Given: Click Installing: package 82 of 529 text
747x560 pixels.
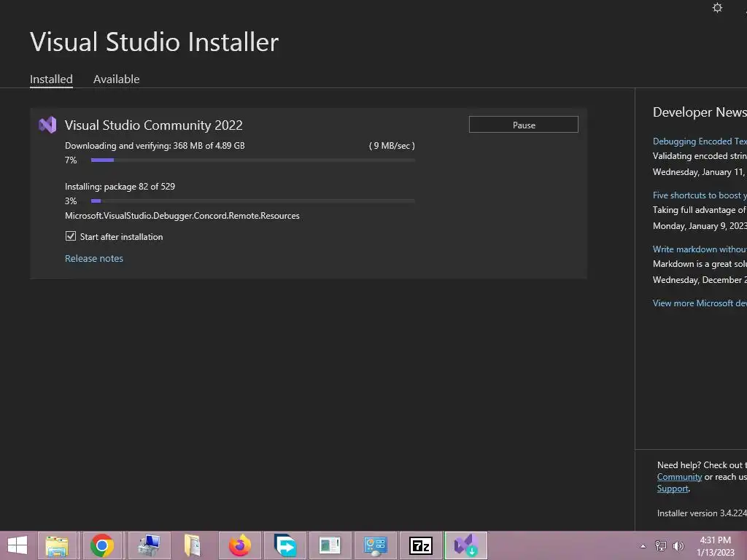Looking at the screenshot, I should point(120,187).
